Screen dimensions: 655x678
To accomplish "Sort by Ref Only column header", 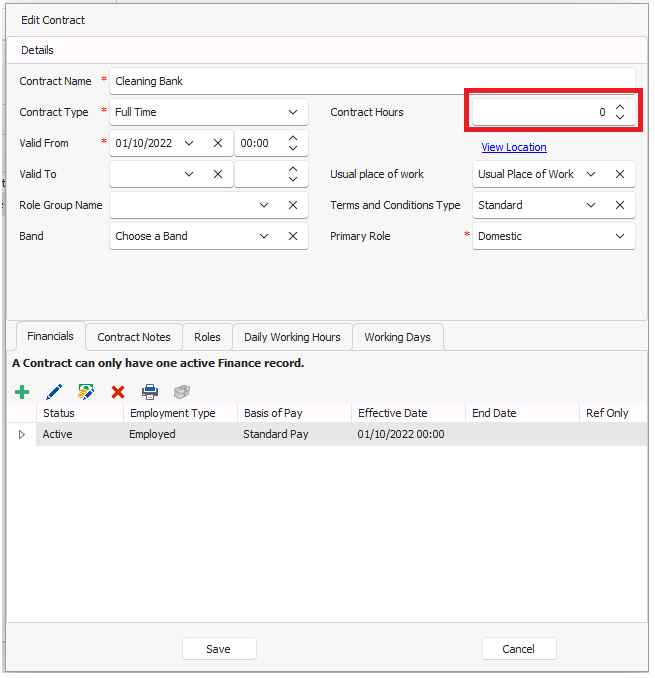I will pos(613,413).
